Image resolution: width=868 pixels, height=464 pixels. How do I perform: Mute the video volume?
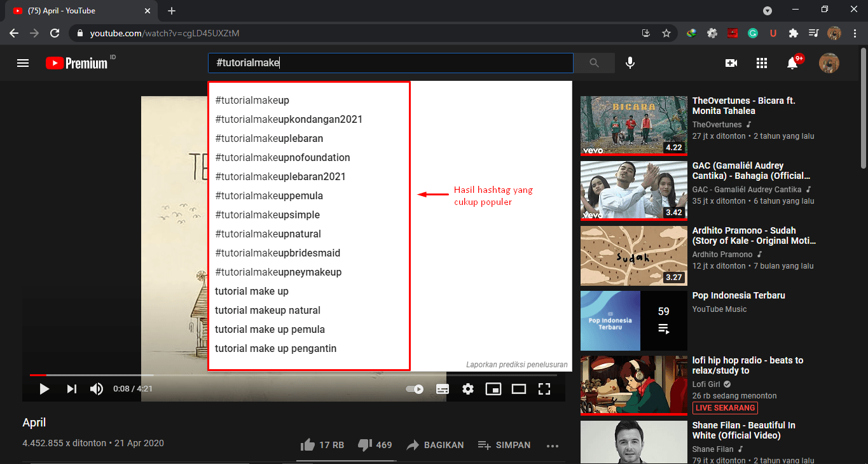[97, 389]
